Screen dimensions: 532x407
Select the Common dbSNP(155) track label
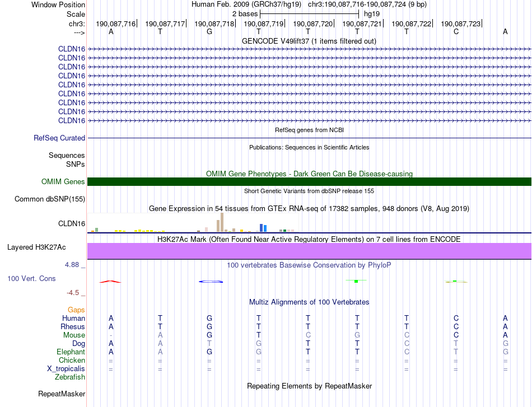pos(50,199)
